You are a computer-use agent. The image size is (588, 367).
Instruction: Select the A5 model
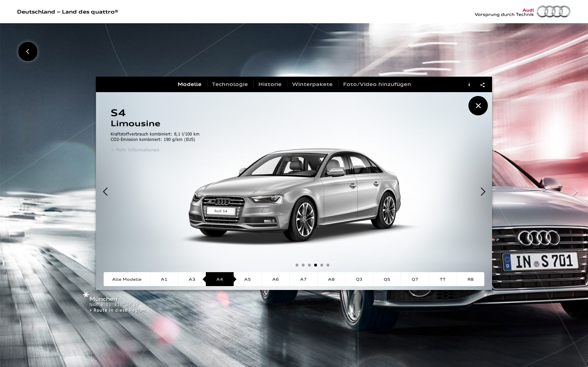coord(248,279)
